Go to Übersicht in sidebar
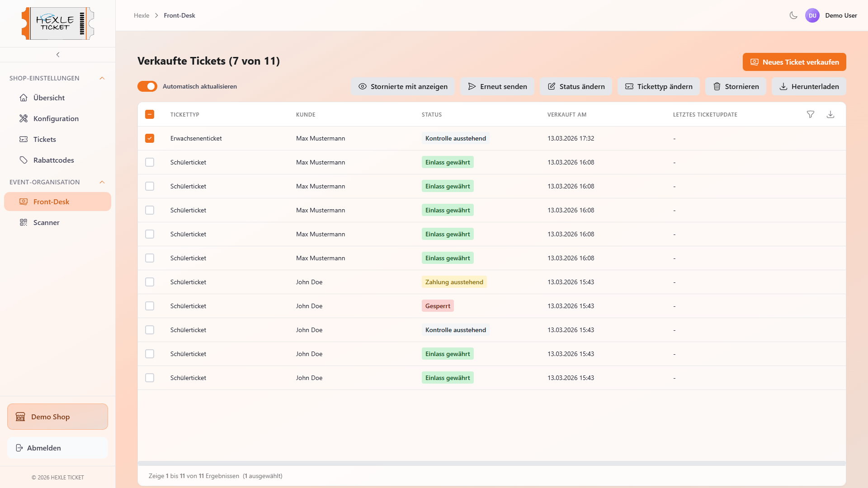Image resolution: width=868 pixels, height=488 pixels. [x=49, y=98]
